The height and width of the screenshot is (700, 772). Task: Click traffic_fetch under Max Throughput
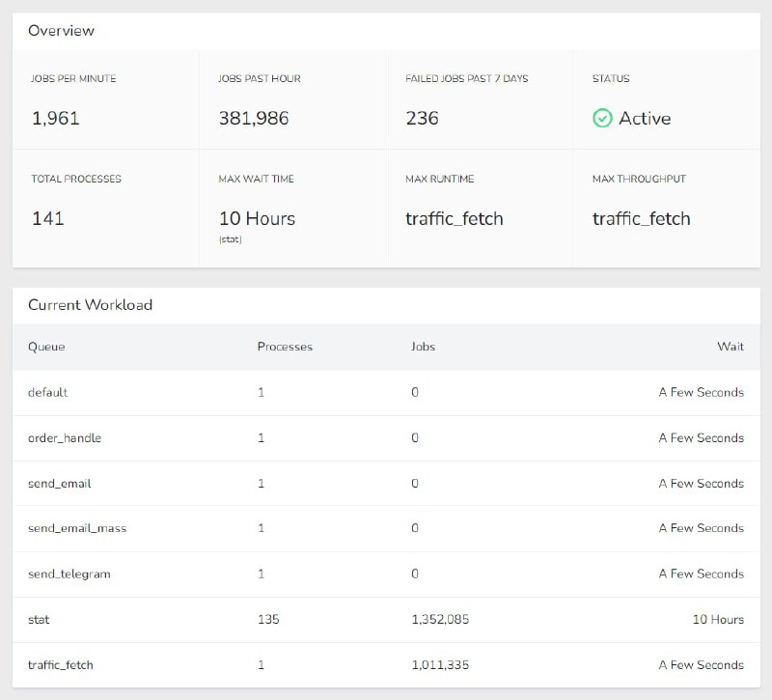642,218
